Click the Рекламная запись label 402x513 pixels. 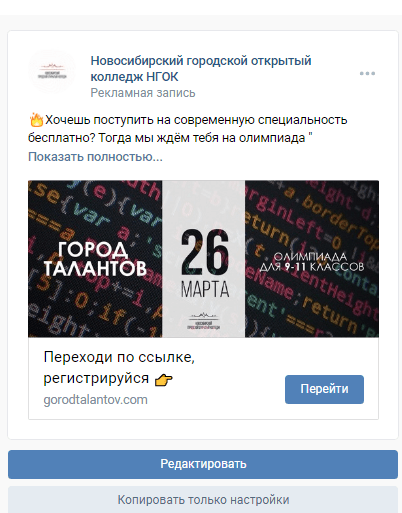coord(143,93)
